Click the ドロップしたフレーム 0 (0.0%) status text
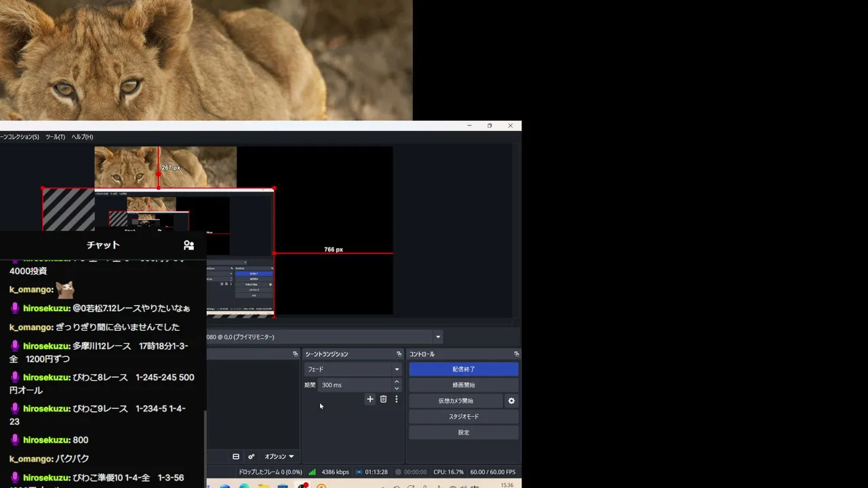Image resolution: width=868 pixels, height=488 pixels. coord(271,472)
